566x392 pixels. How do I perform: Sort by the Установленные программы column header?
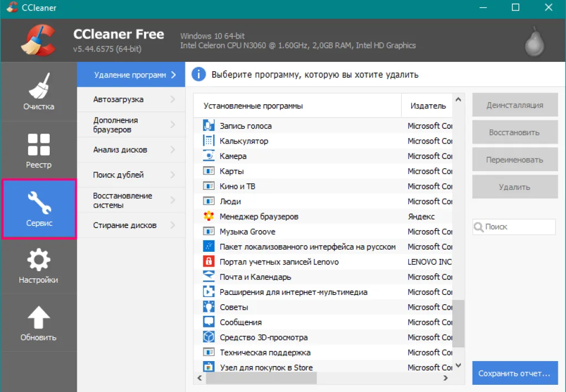(x=297, y=105)
